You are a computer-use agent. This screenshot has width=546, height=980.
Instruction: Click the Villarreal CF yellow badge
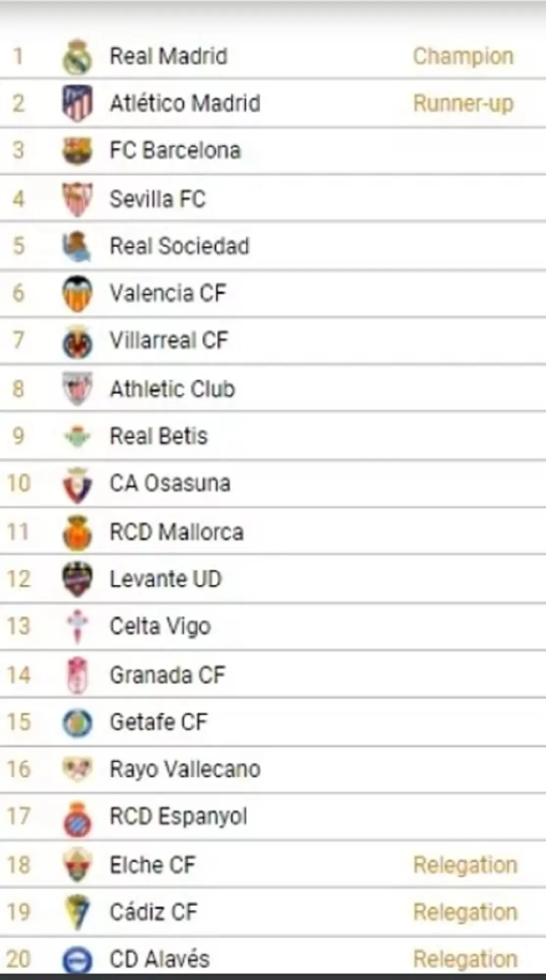click(x=77, y=342)
